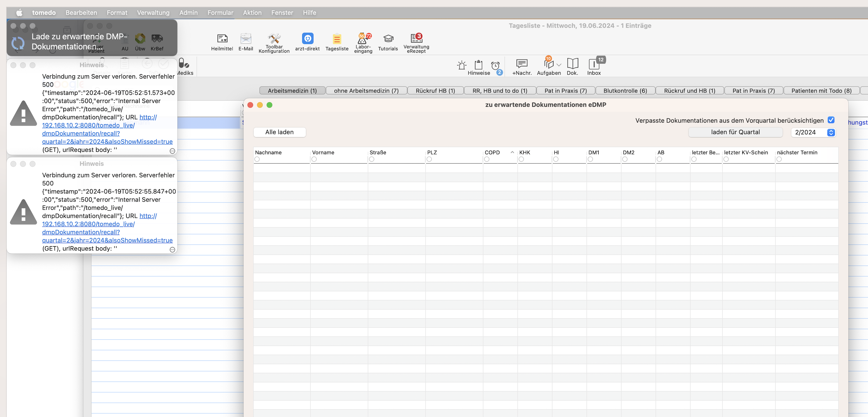Open the tomedo application menu
This screenshot has width=868, height=417.
[44, 13]
